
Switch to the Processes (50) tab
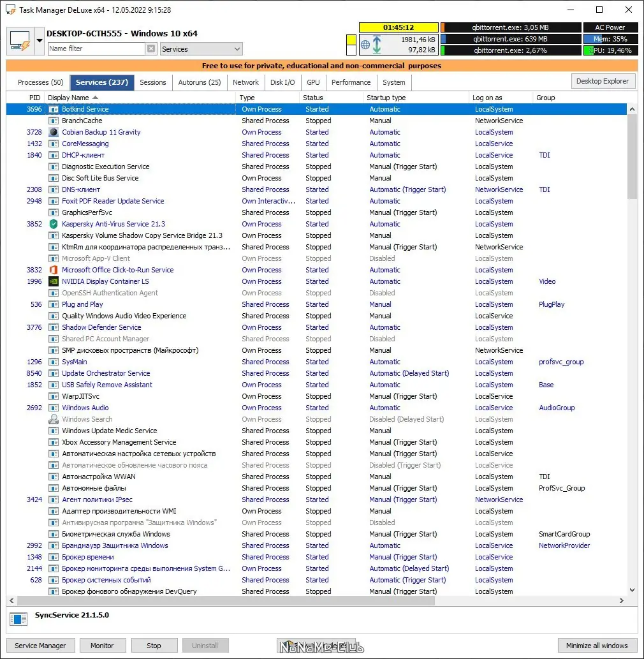(40, 82)
